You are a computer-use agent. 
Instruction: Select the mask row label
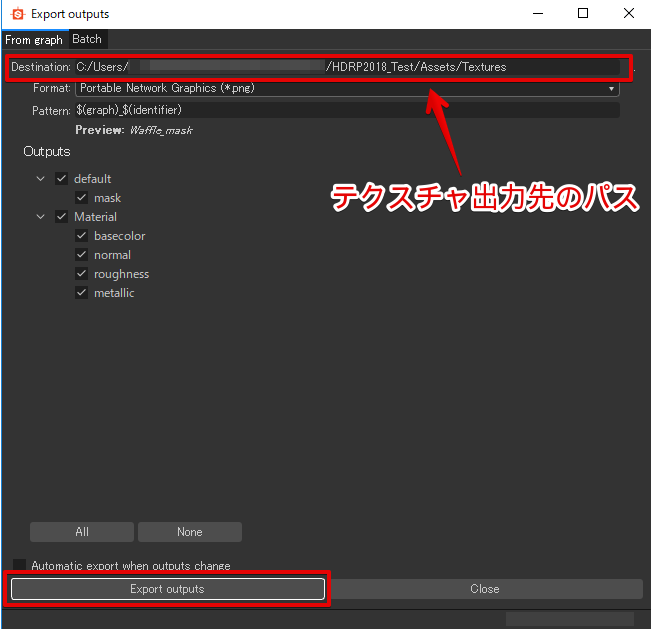click(x=107, y=198)
